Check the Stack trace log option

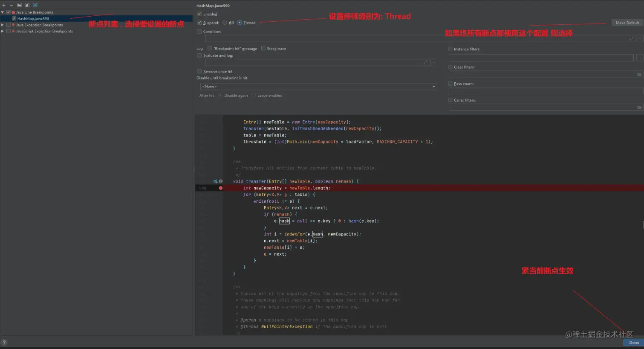(263, 49)
